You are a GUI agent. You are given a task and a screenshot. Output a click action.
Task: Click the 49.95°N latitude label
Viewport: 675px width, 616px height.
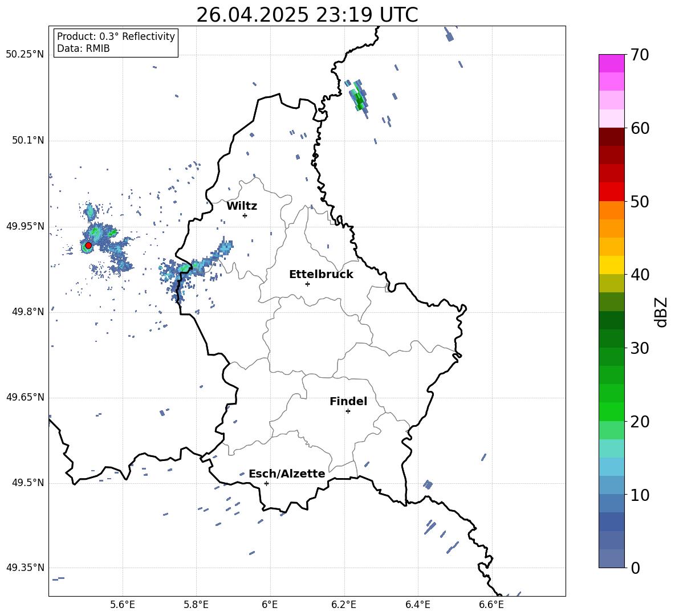pos(25,226)
